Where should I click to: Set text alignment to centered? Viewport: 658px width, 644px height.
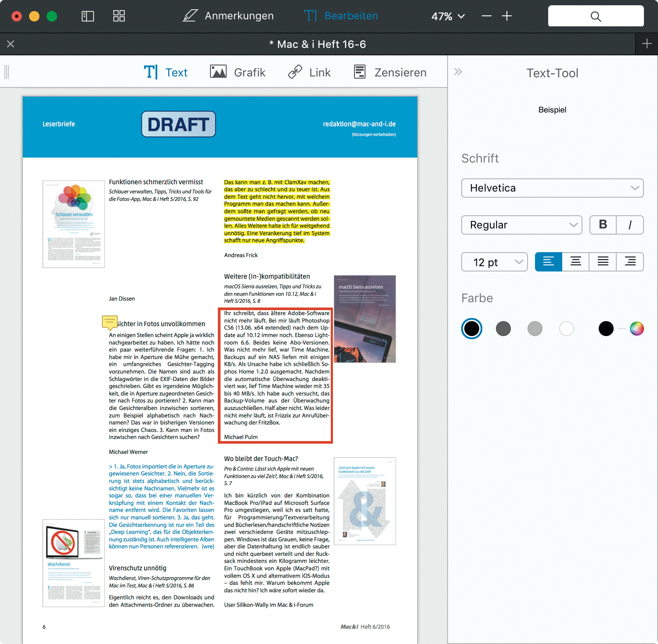(575, 262)
